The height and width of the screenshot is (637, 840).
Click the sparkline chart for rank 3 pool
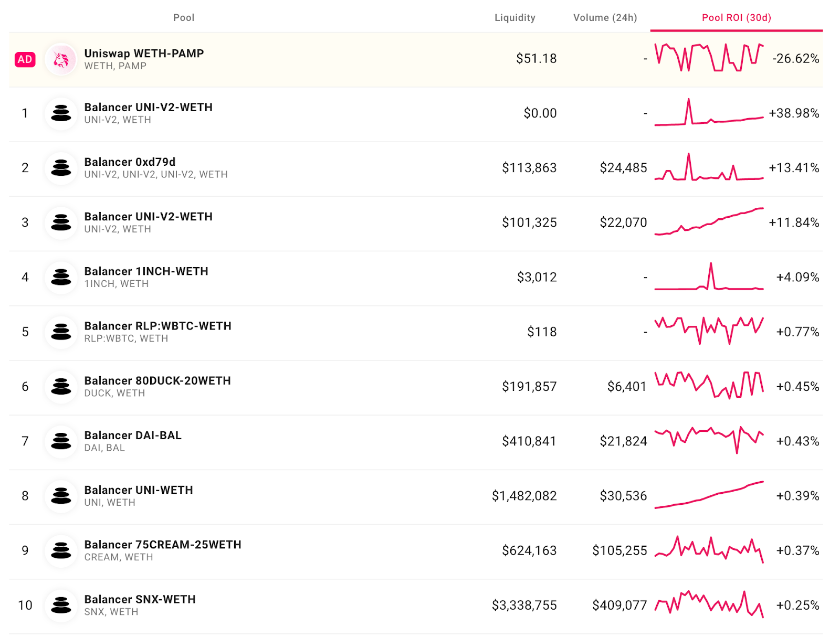click(x=709, y=222)
